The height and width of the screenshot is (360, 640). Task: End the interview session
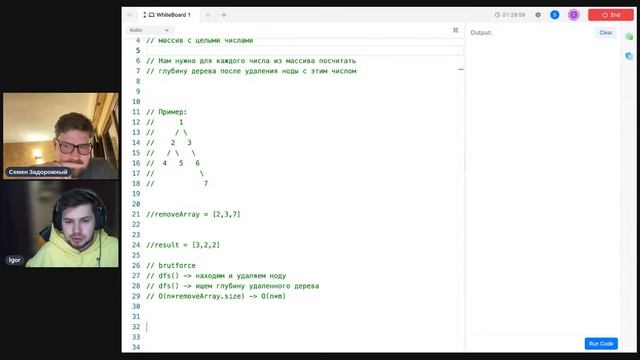[x=611, y=15]
